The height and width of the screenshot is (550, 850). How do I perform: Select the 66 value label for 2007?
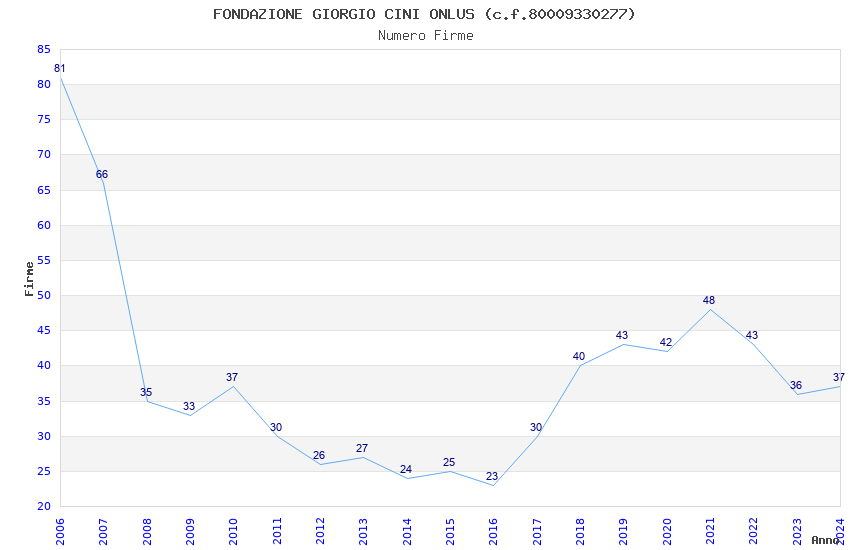coord(102,174)
